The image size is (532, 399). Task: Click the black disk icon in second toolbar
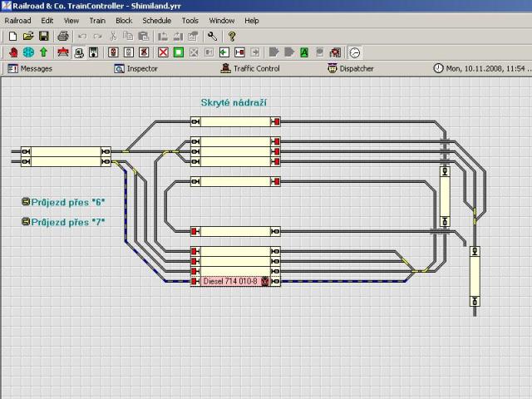94,52
